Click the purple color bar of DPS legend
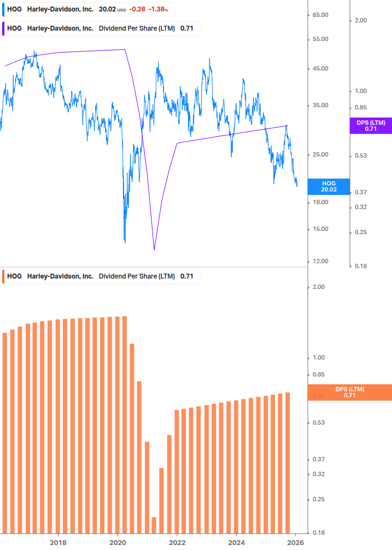 [x=3, y=29]
